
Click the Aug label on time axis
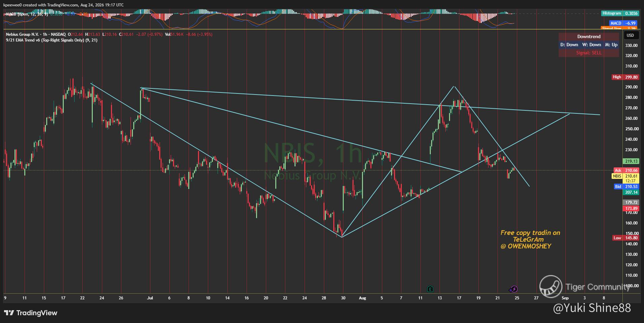(362, 298)
